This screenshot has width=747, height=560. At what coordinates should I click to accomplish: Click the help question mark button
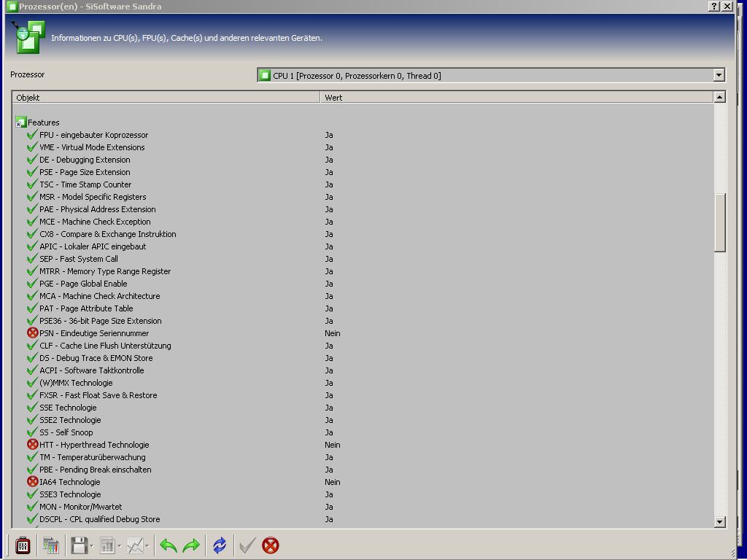pyautogui.click(x=713, y=6)
